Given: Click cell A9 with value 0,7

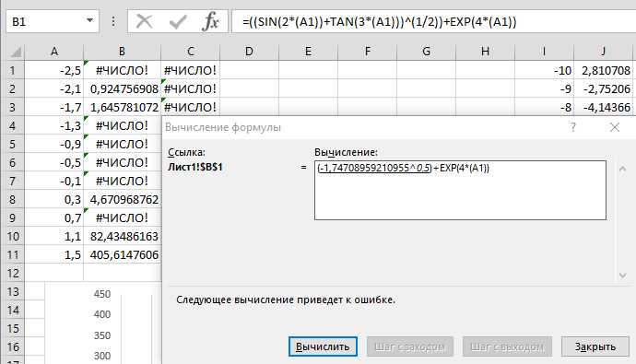Looking at the screenshot, I should (x=54, y=217).
